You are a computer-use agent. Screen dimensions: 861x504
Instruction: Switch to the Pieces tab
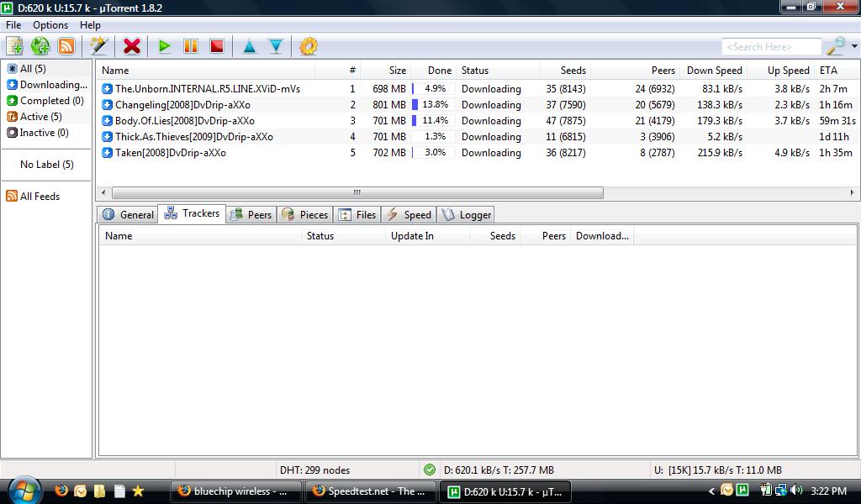304,214
